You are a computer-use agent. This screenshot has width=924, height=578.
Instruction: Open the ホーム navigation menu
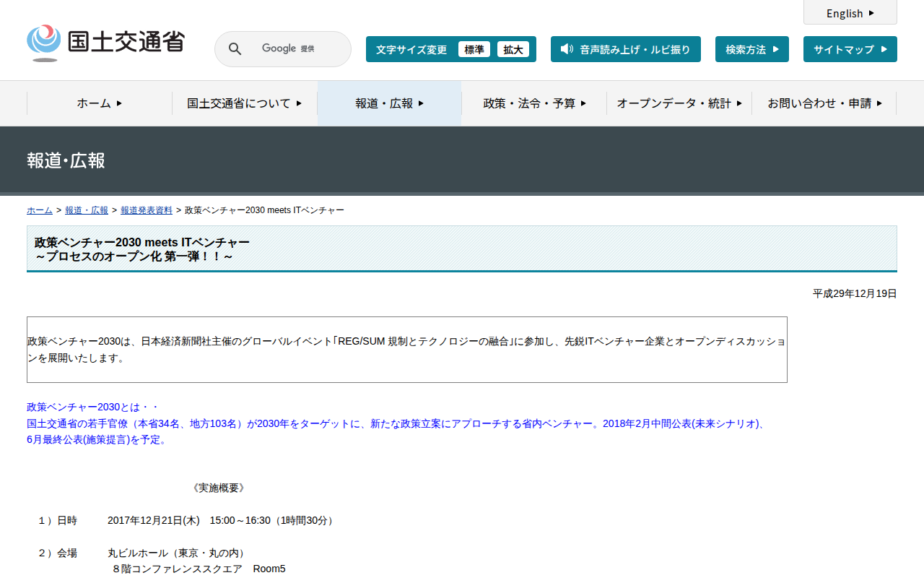(100, 103)
